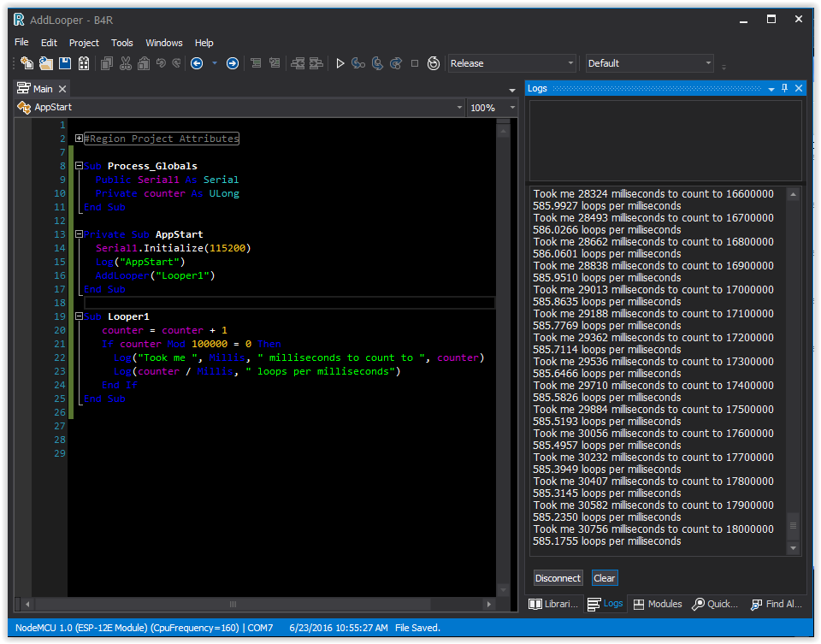Image resolution: width=821 pixels, height=644 pixels.
Task: Click the Increase indent icon
Action: tap(316, 63)
